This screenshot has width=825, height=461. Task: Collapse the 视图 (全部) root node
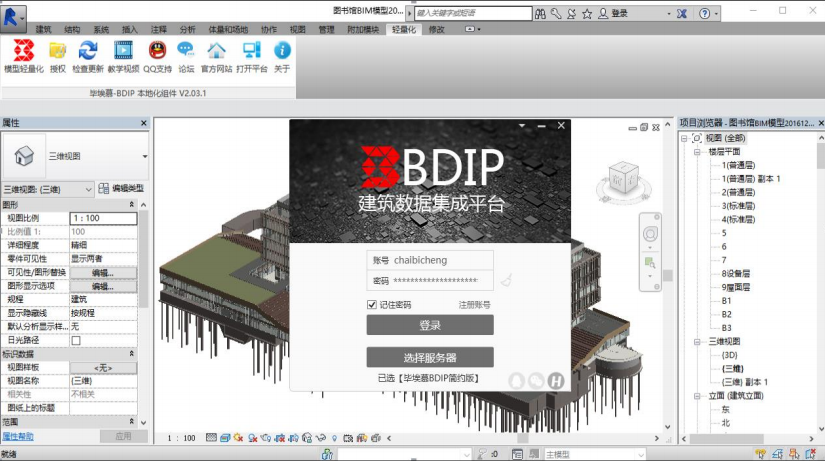[x=684, y=138]
